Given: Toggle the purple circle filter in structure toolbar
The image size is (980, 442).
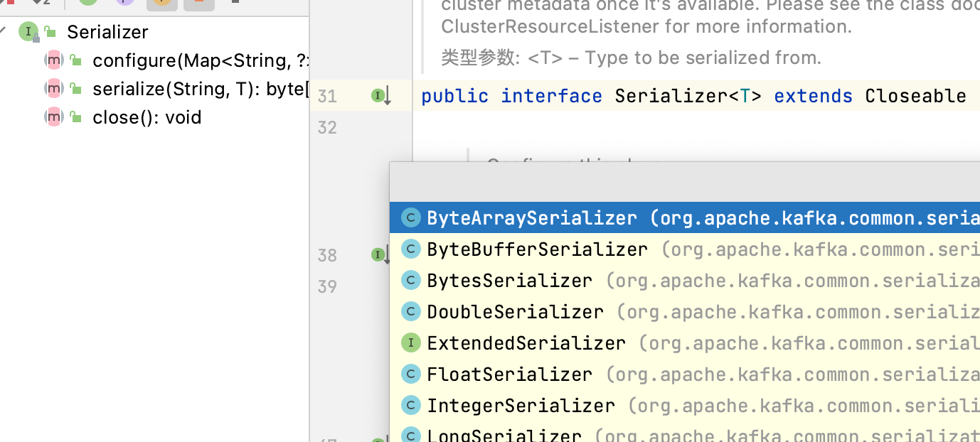Looking at the screenshot, I should point(124,3).
